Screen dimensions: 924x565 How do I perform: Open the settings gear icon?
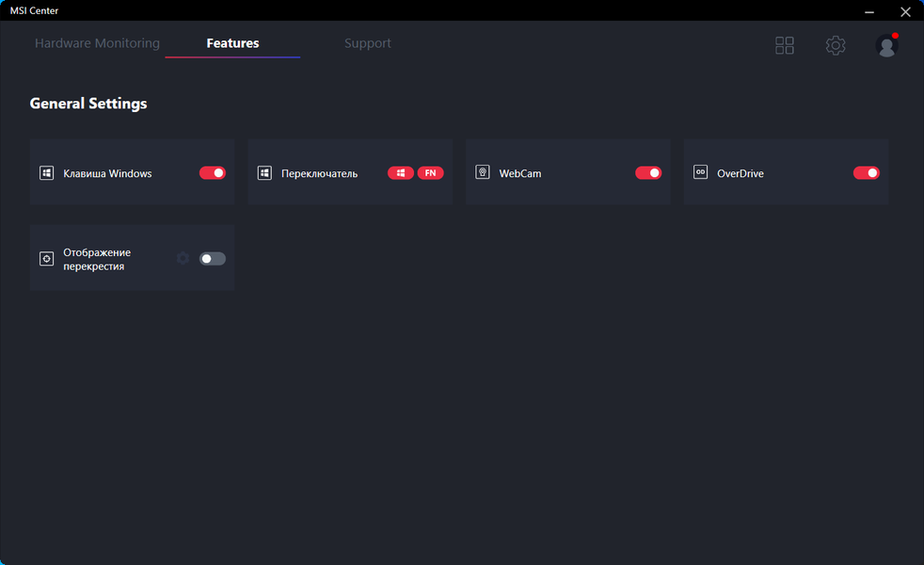point(835,45)
